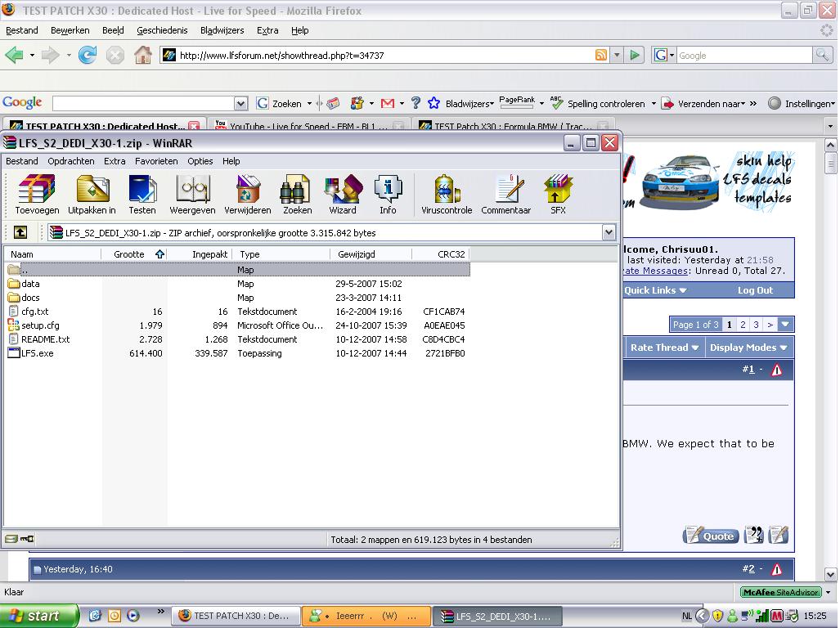Screen dimensions: 840x628
Task: Click the Private Messages link
Action: (x=656, y=271)
